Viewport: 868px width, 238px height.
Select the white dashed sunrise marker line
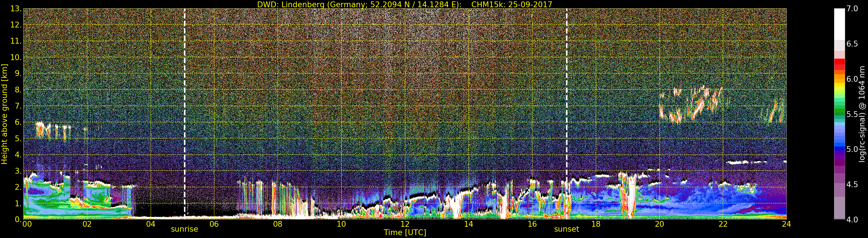(x=185, y=114)
